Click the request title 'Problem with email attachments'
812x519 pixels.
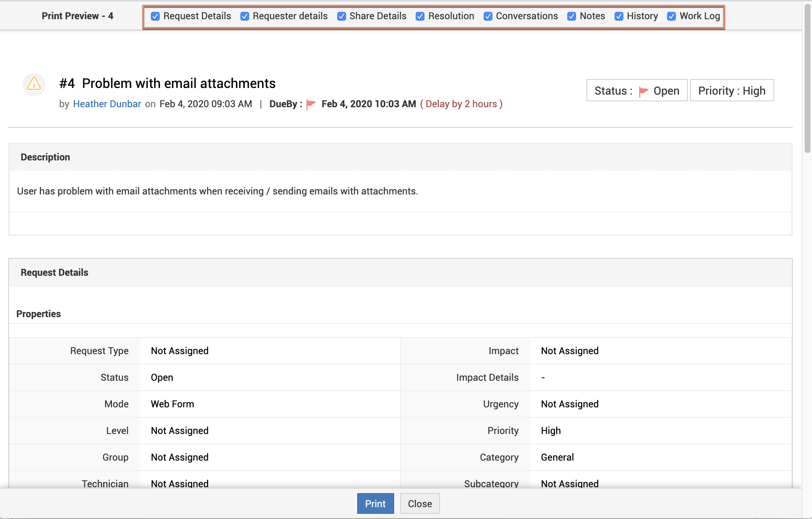(179, 84)
